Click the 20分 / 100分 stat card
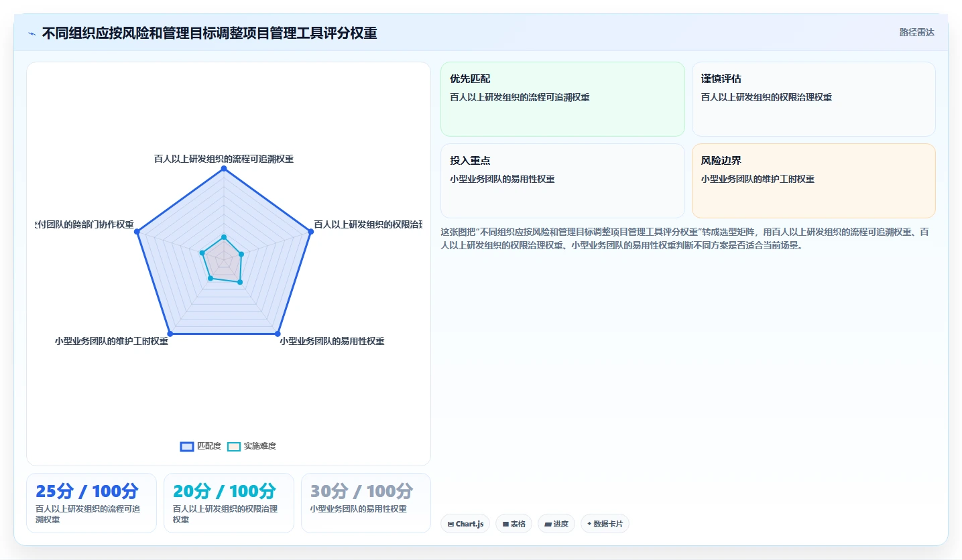Viewport: 962px width, 560px height. (x=229, y=503)
